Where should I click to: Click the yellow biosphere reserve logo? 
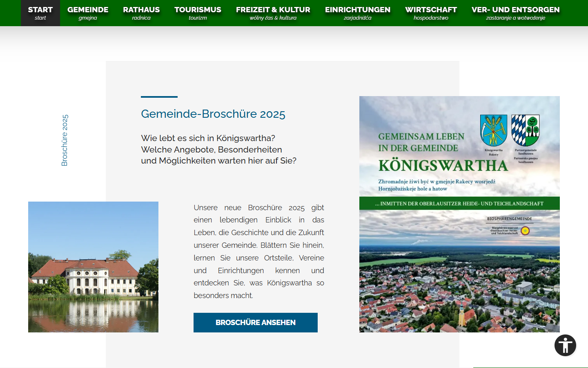tap(525, 231)
